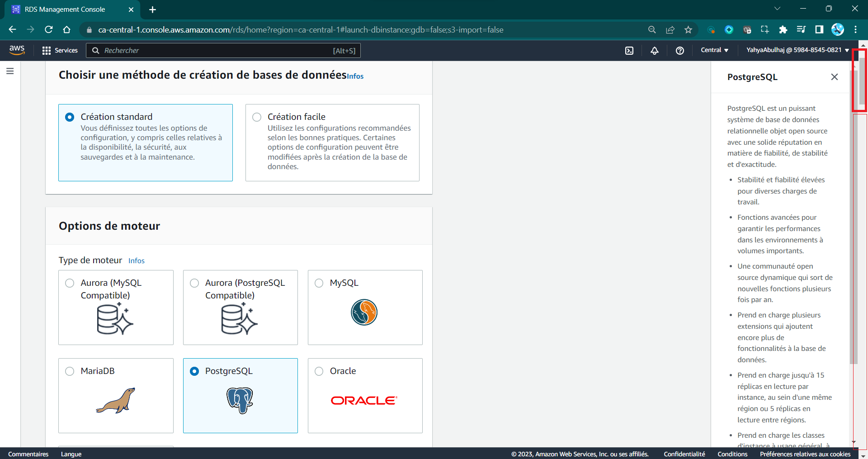The image size is (868, 459).
Task: Select Aurora (PostgreSQL Compatible) engine
Action: pos(241,308)
